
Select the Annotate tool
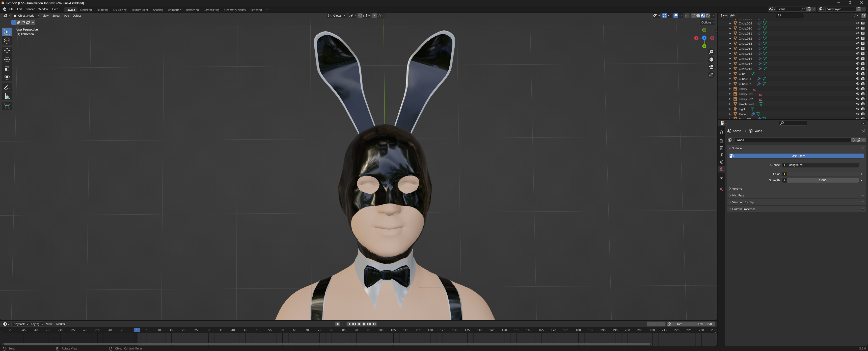[7, 87]
